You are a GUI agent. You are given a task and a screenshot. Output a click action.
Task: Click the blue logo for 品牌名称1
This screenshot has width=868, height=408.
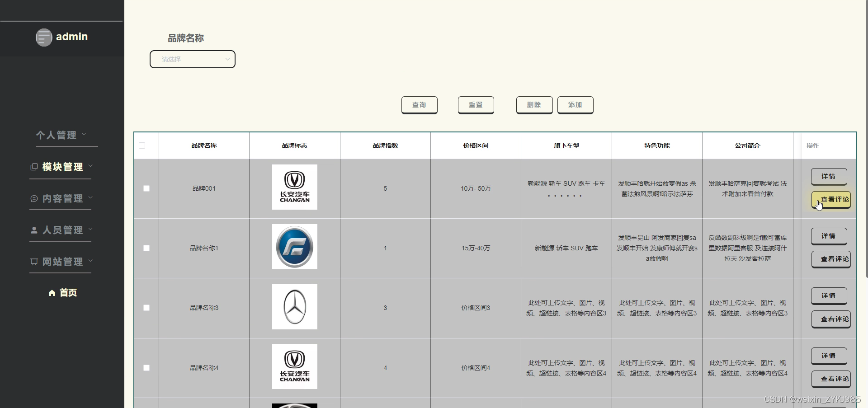(x=295, y=247)
